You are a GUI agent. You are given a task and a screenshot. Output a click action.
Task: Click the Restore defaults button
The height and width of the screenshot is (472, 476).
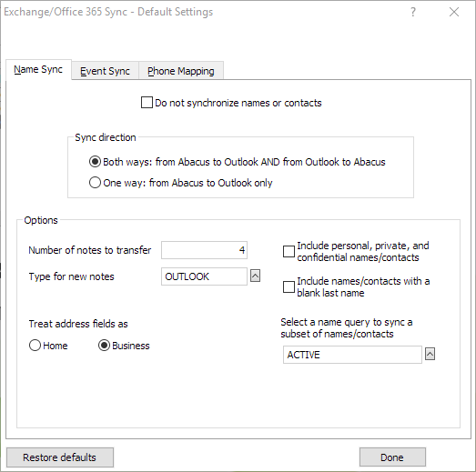[60, 457]
